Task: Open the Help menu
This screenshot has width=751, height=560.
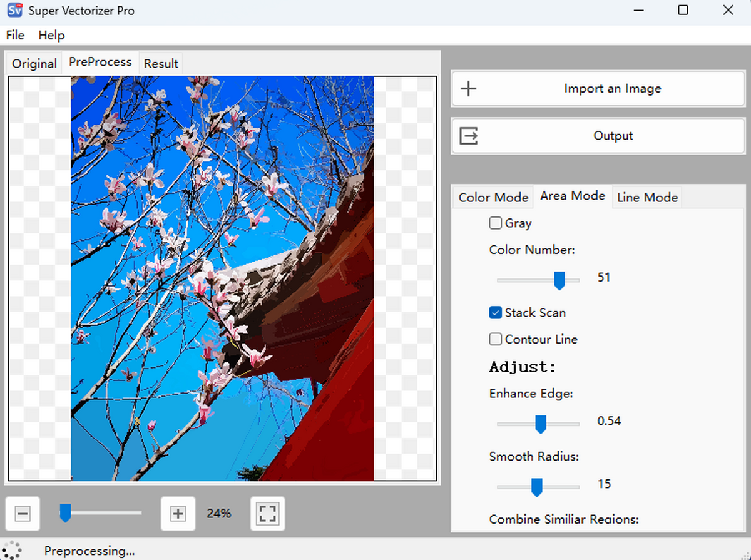Action: click(x=51, y=35)
